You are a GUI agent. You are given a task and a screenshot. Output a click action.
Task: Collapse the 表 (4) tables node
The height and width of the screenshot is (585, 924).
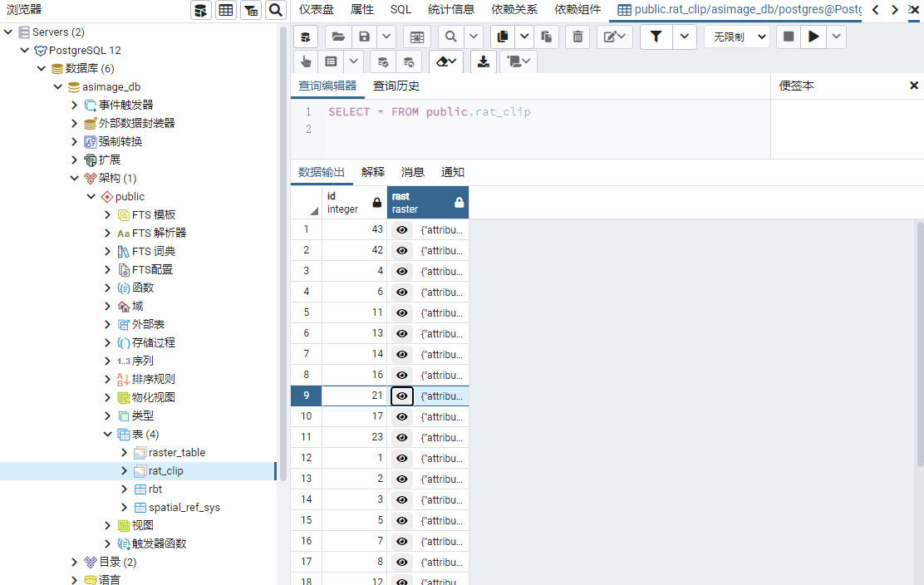[108, 435]
